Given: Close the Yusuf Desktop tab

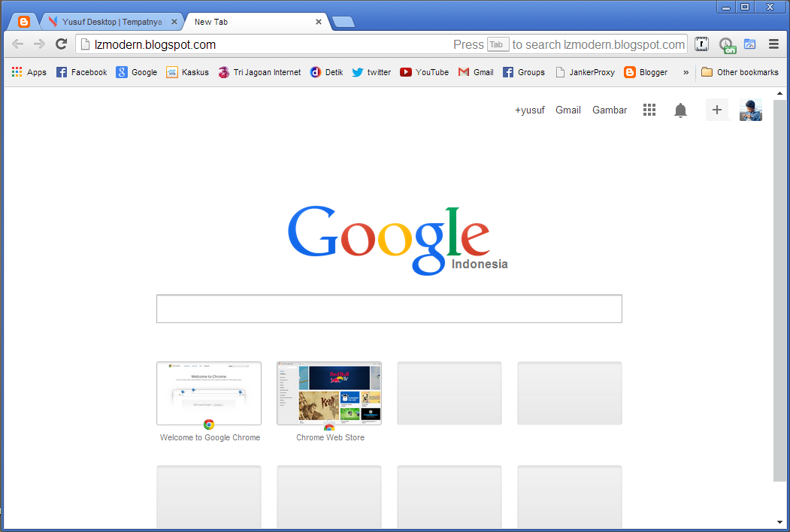Looking at the screenshot, I should pyautogui.click(x=174, y=22).
